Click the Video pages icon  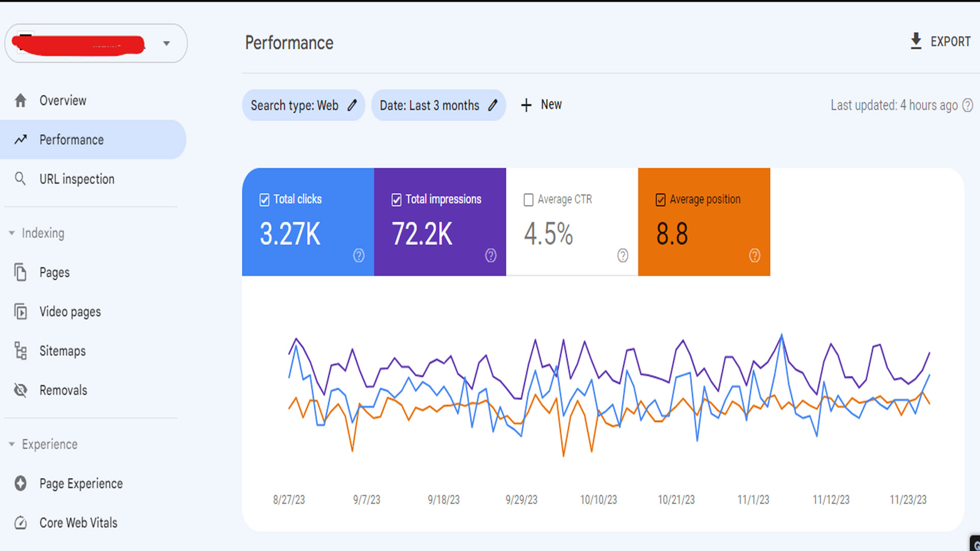click(x=20, y=312)
